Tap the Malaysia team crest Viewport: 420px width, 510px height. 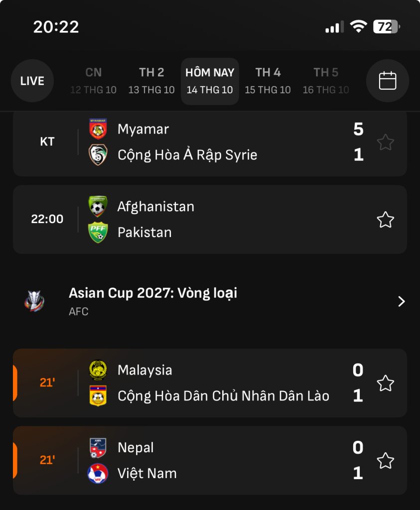click(98, 370)
